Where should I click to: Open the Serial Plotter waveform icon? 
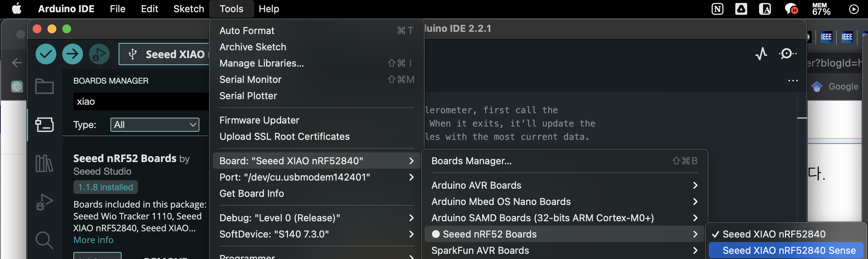pos(761,54)
